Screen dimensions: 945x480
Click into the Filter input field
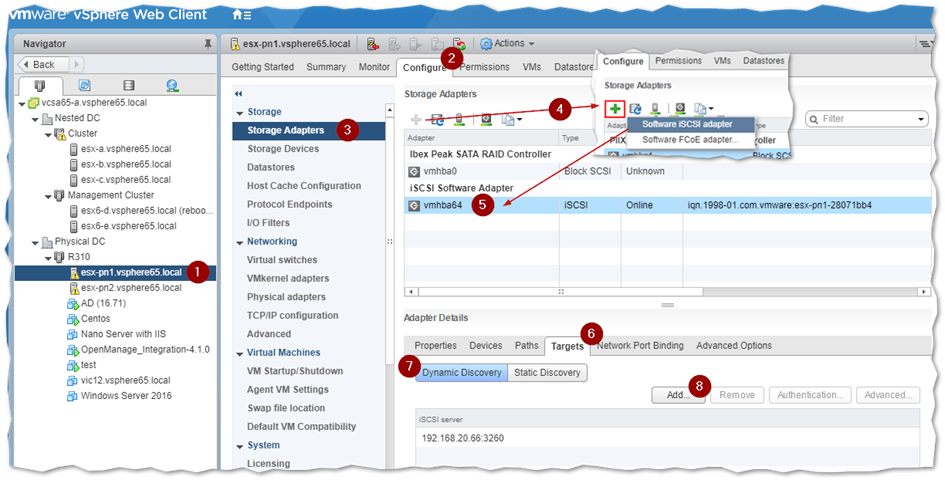tap(866, 119)
